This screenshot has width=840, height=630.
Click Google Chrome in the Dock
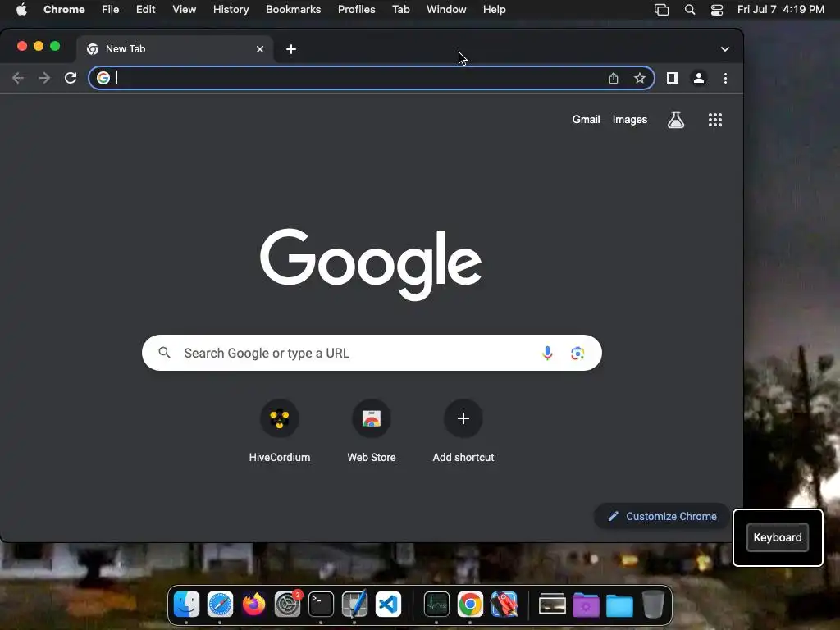470,605
